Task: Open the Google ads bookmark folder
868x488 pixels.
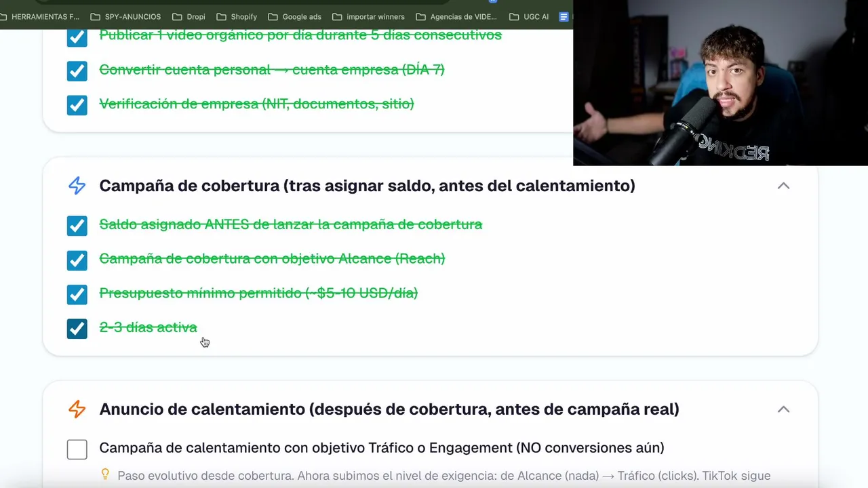Action: point(294,16)
